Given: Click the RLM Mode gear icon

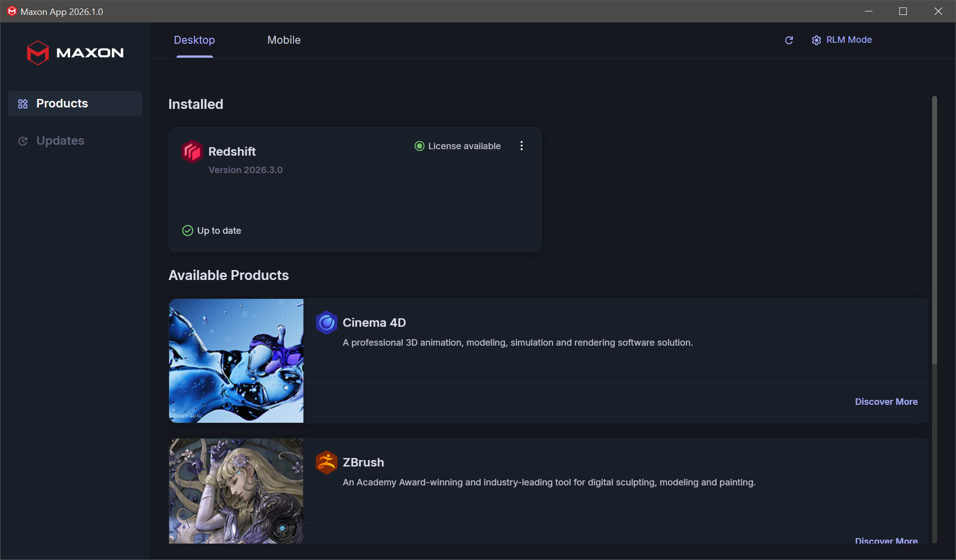Looking at the screenshot, I should [x=816, y=40].
